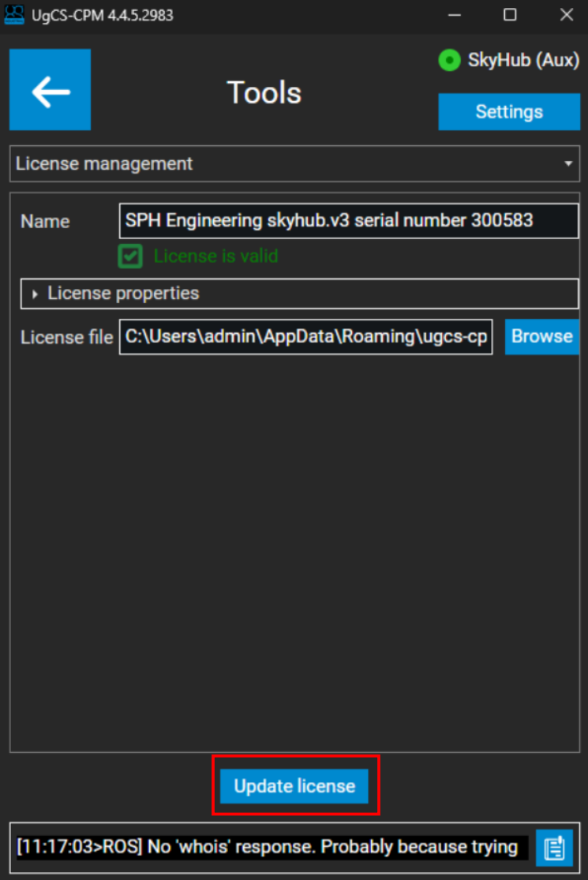This screenshot has height=880, width=588.
Task: Toggle the License is valid checkbox
Action: click(130, 257)
